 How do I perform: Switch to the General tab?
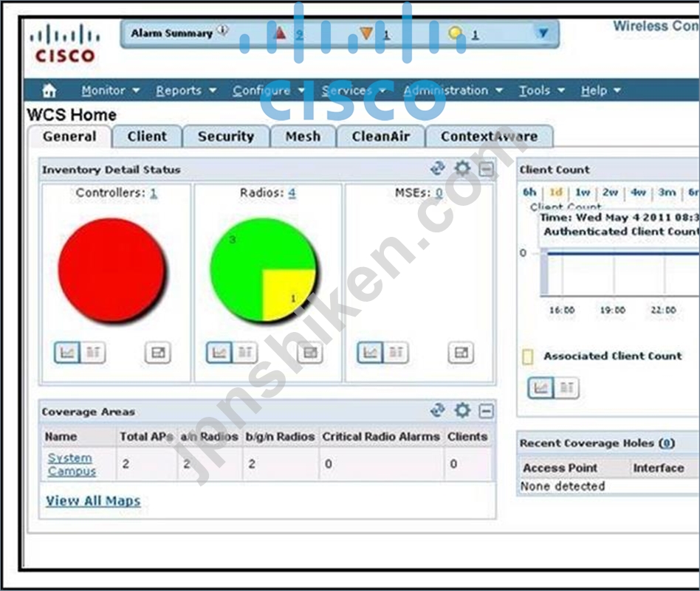[x=69, y=136]
